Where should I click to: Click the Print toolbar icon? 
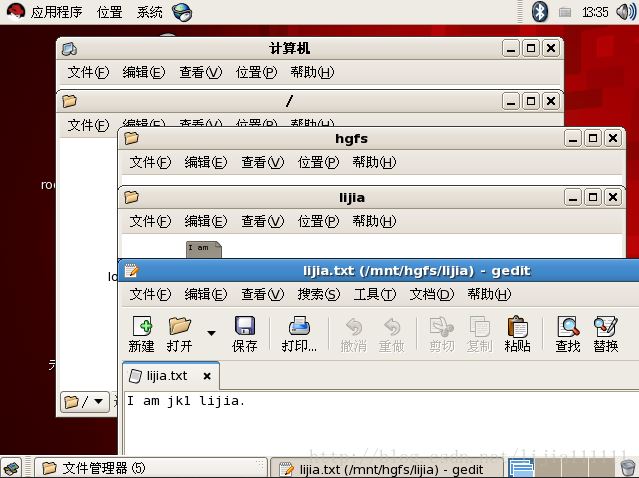pos(299,333)
